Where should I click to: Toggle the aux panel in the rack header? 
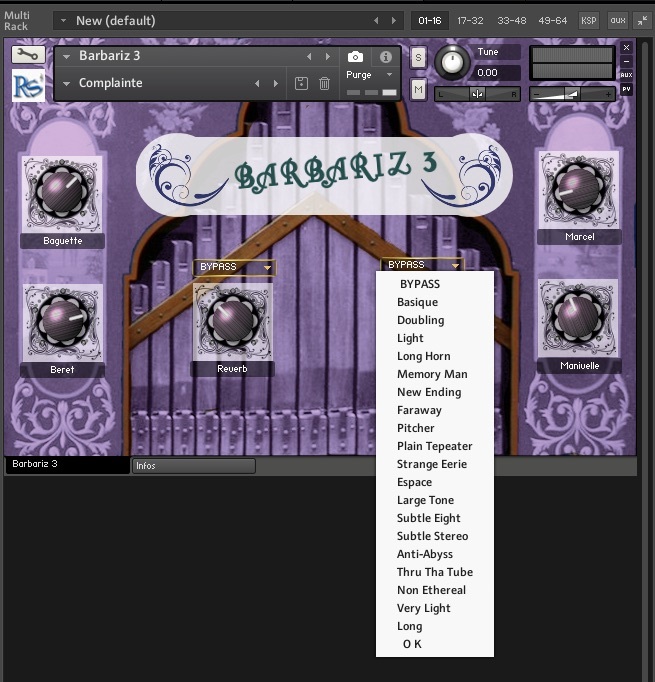click(618, 20)
